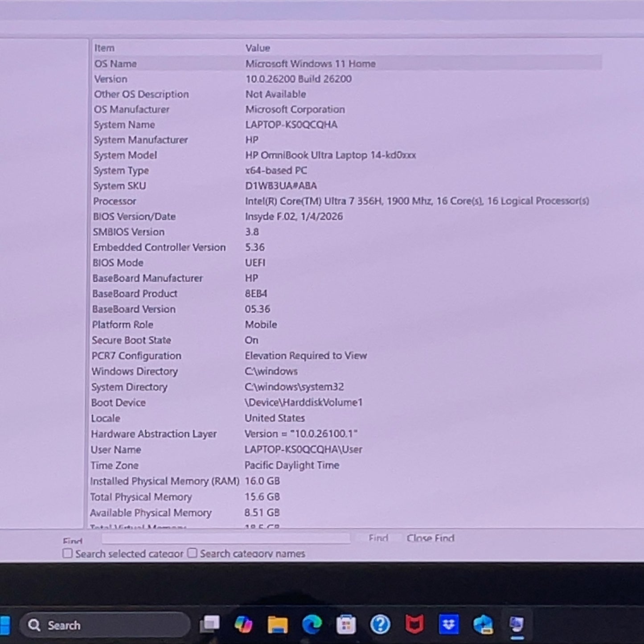Click the value 'Pacific Daylight Time'

pyautogui.click(x=291, y=465)
